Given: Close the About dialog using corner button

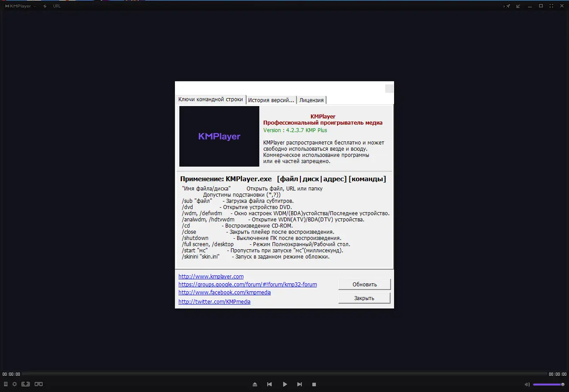Looking at the screenshot, I should tap(389, 88).
